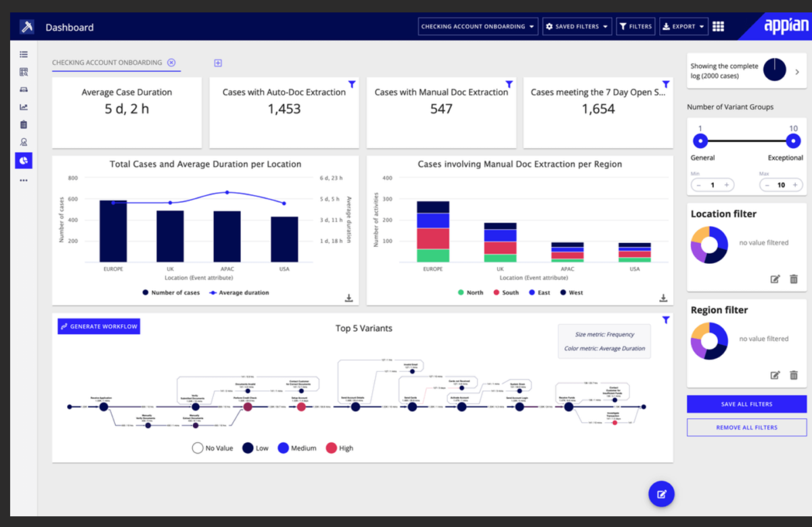812x527 pixels.
Task: Expand the SAVED FILTERS dropdown
Action: point(577,26)
